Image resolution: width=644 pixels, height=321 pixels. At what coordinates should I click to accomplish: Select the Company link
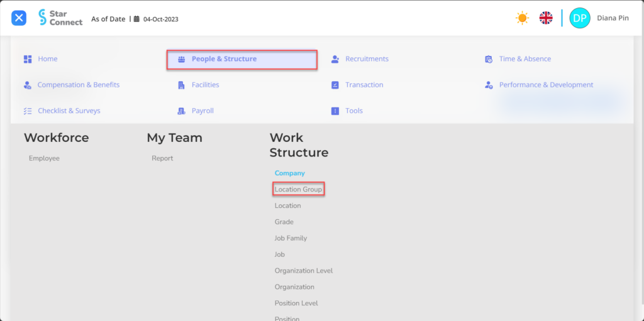[289, 173]
